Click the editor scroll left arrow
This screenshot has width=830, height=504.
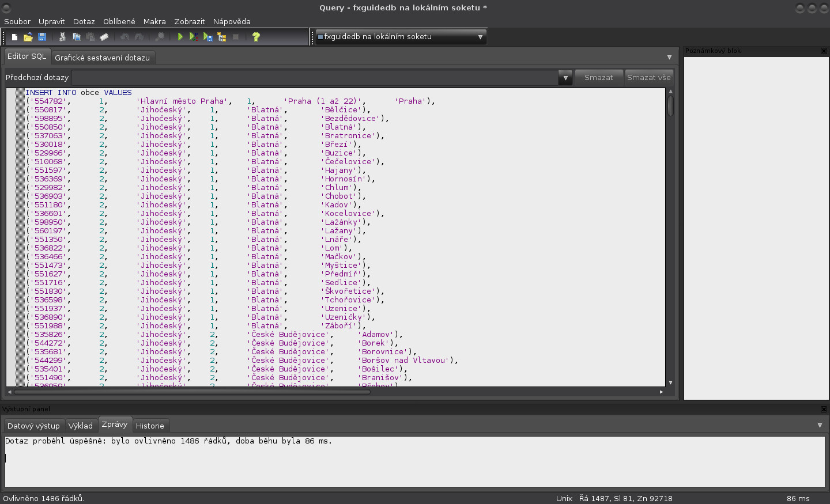9,392
